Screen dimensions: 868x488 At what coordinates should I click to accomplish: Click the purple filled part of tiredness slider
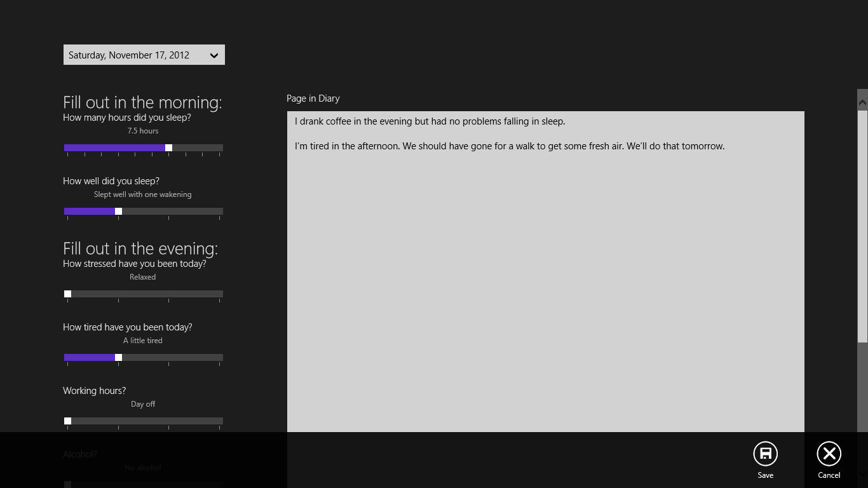coord(89,357)
